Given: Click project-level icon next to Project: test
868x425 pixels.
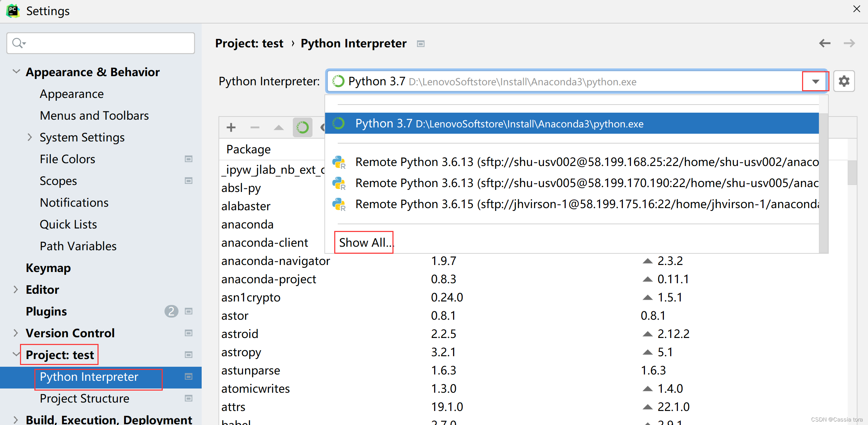Looking at the screenshot, I should 188,355.
